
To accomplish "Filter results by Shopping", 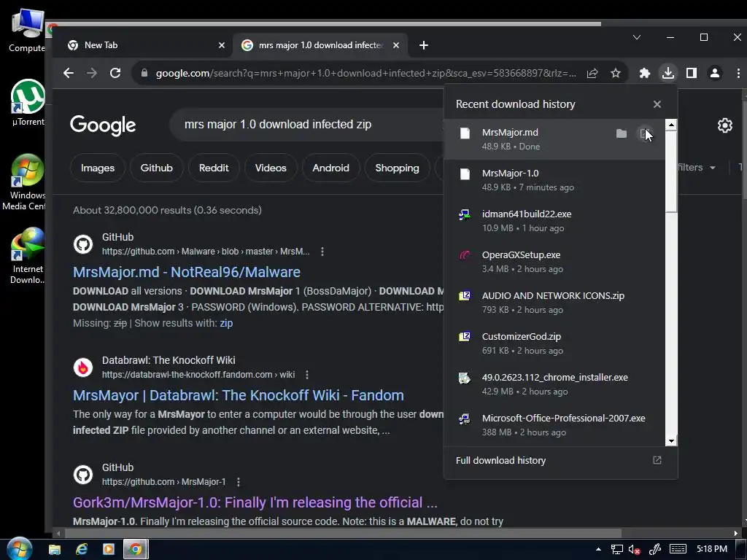I will tap(397, 168).
